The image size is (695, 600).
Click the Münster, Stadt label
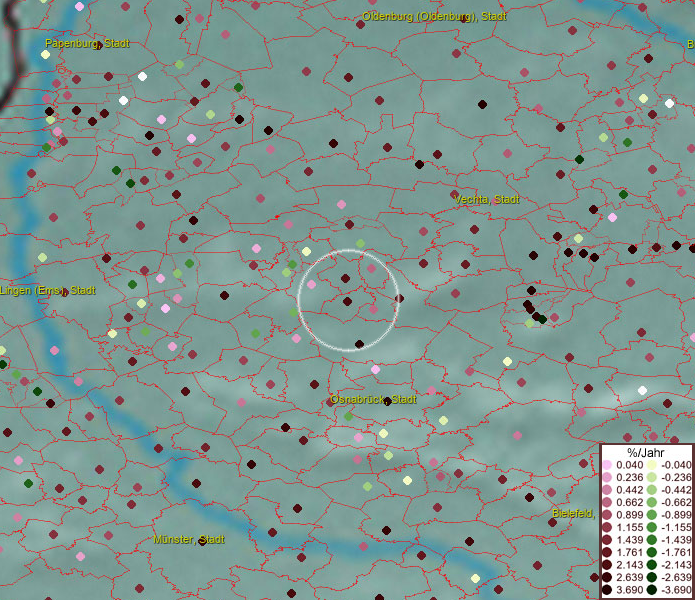pyautogui.click(x=188, y=540)
